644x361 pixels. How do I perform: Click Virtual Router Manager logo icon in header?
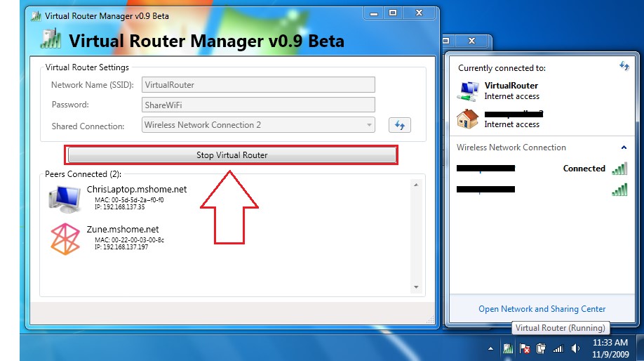click(x=51, y=39)
